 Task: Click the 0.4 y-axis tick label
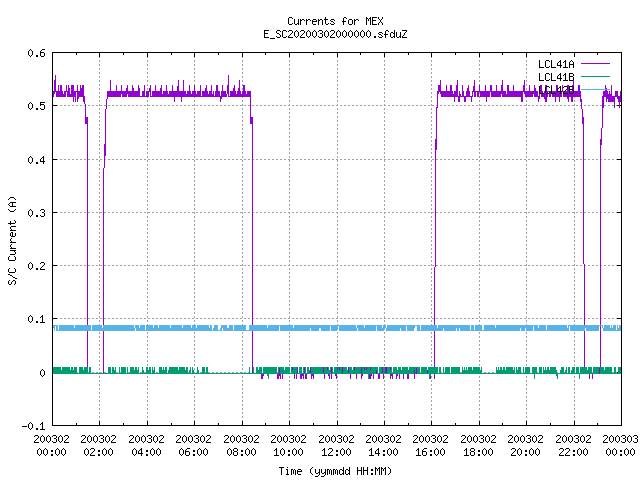(36, 160)
